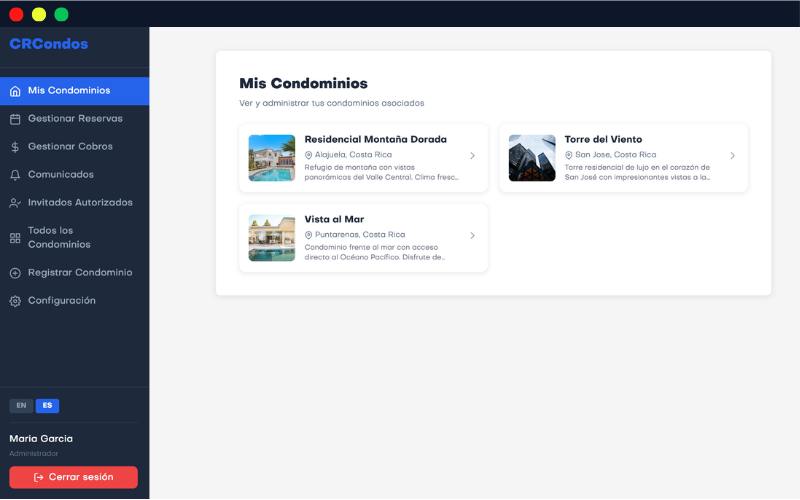Viewport: 800px width, 500px height.
Task: Click the Cerrar sesión button
Action: coord(73,478)
